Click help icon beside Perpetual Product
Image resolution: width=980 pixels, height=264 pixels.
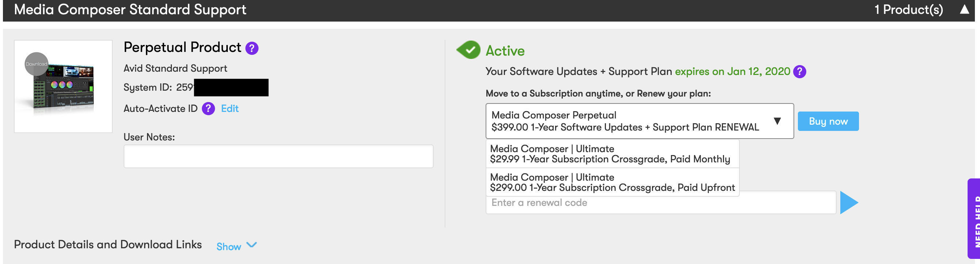252,48
